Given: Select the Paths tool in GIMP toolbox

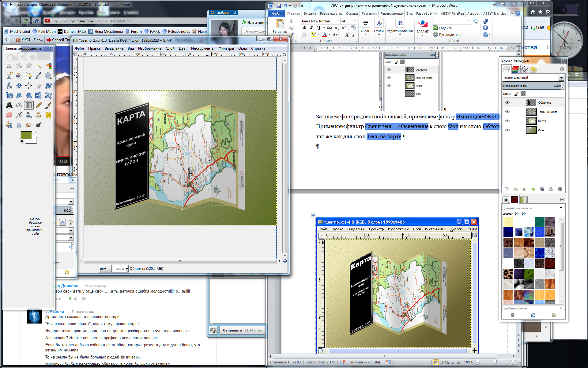Looking at the screenshot, I should click(x=29, y=76).
